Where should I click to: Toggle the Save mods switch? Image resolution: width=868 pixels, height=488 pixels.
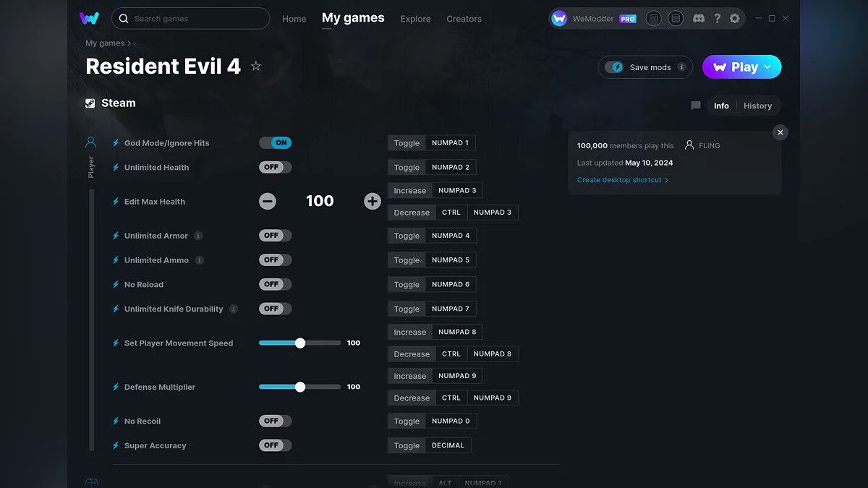(x=614, y=67)
